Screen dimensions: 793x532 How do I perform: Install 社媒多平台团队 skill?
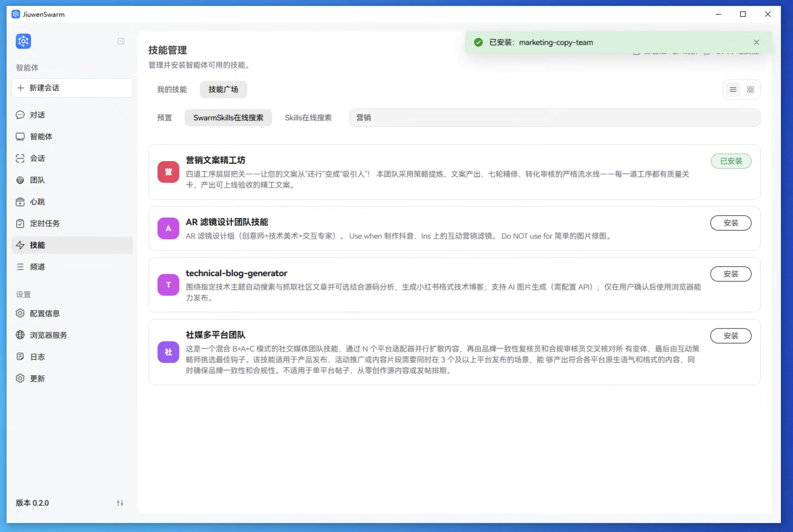tap(730, 336)
